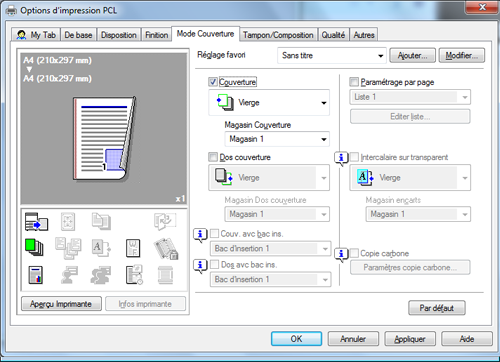Viewport: 500px width, 362px height.
Task: Open the Couverture Vierge dropdown
Action: click(269, 103)
